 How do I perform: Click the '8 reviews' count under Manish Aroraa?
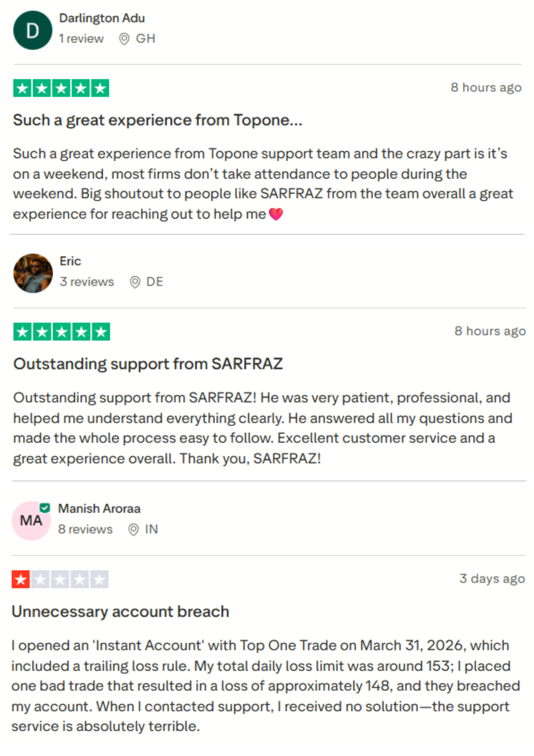(85, 529)
